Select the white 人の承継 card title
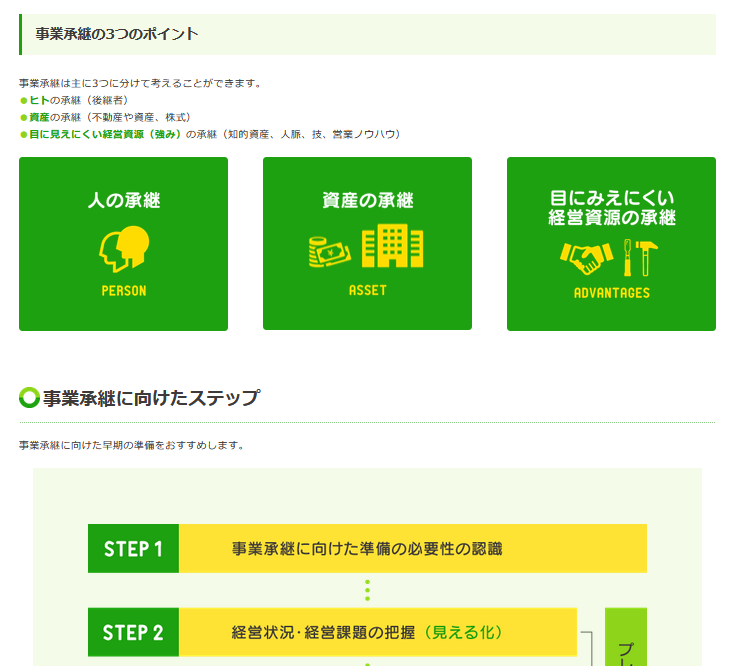Screen dimensions: 740x666 123,201
